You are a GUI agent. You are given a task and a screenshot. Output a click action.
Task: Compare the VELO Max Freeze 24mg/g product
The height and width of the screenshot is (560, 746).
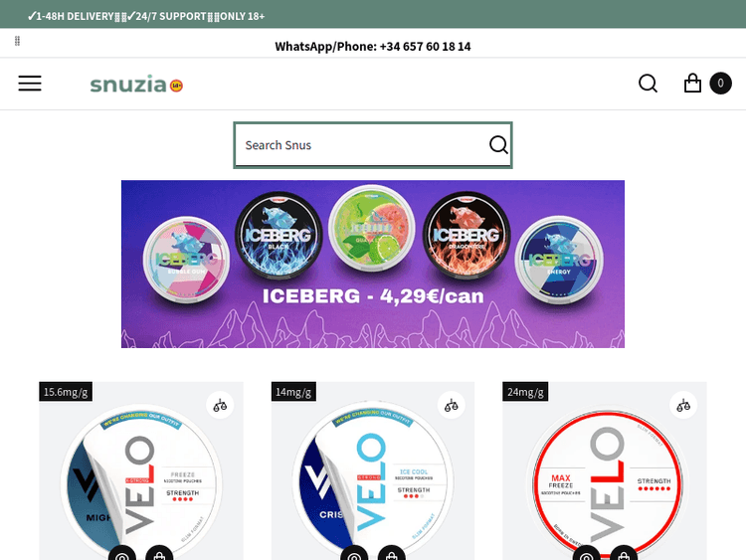click(x=683, y=406)
